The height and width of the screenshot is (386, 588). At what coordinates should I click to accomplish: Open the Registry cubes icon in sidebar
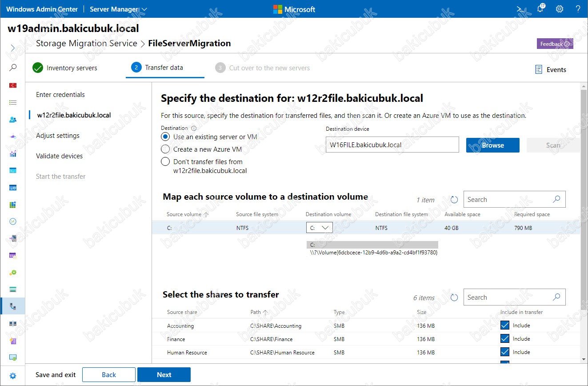13,205
